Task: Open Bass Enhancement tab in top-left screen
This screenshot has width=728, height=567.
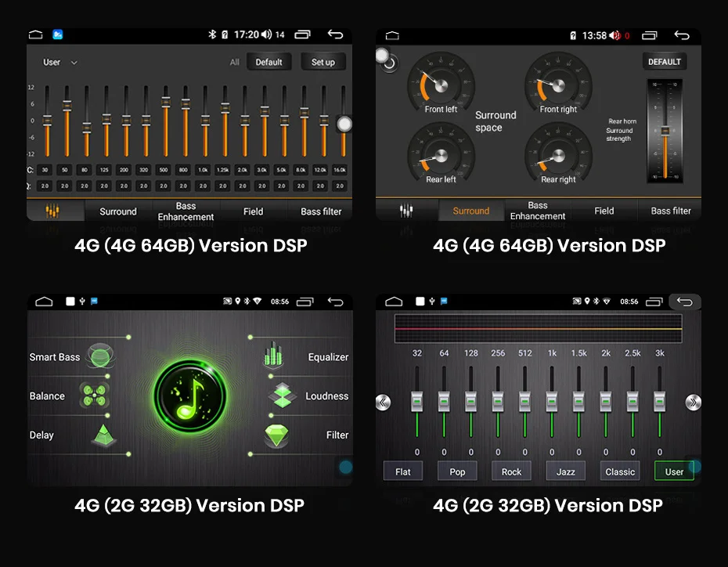Action: point(186,211)
